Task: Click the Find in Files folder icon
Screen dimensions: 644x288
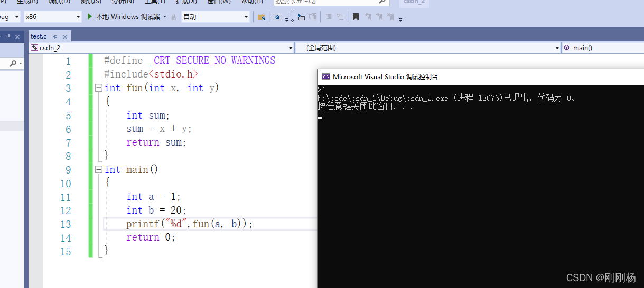Action: (261, 17)
